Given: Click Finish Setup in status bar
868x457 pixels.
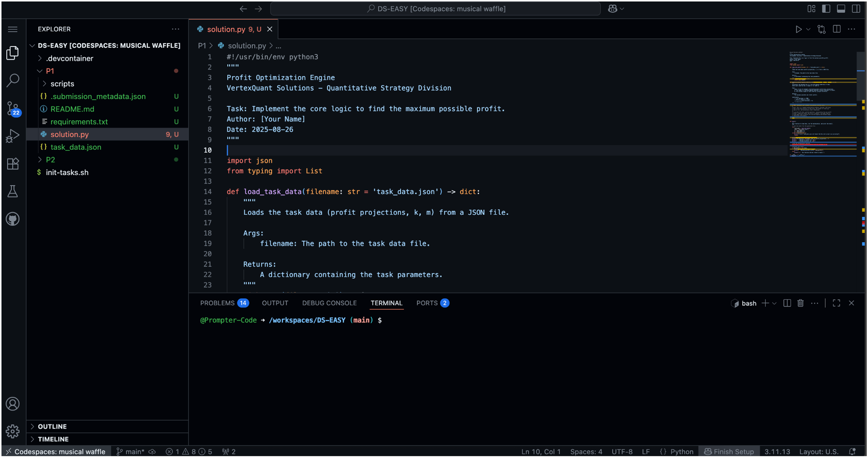Looking at the screenshot, I should click(x=729, y=452).
